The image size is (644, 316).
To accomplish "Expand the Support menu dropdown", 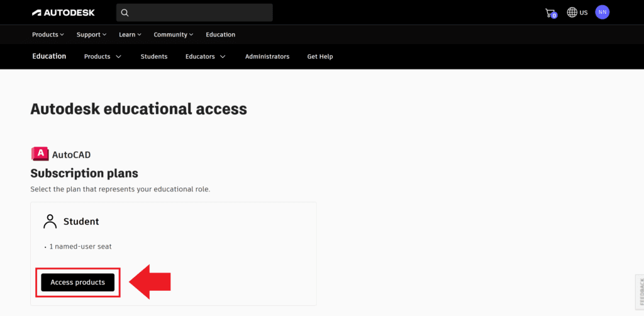I will click(91, 35).
